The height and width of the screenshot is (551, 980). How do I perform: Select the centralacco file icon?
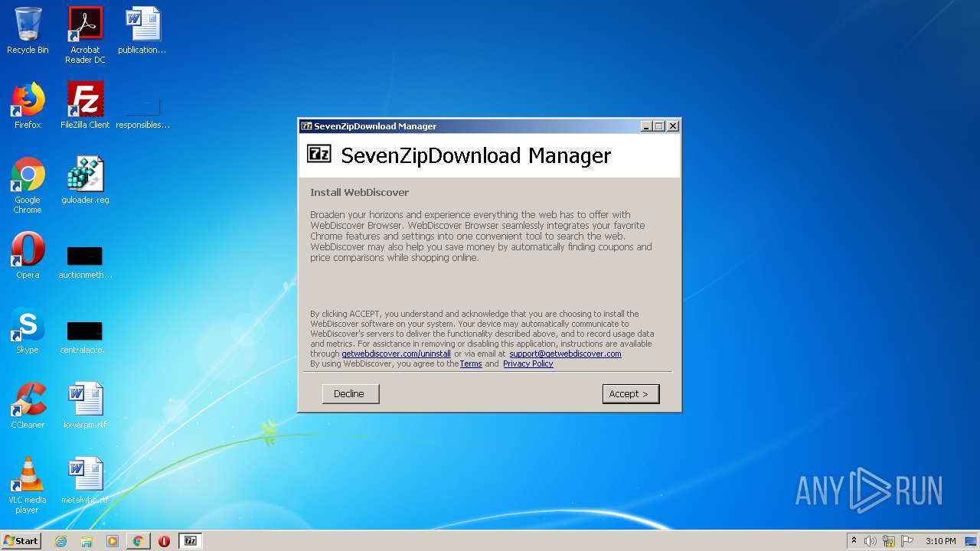pyautogui.click(x=85, y=336)
